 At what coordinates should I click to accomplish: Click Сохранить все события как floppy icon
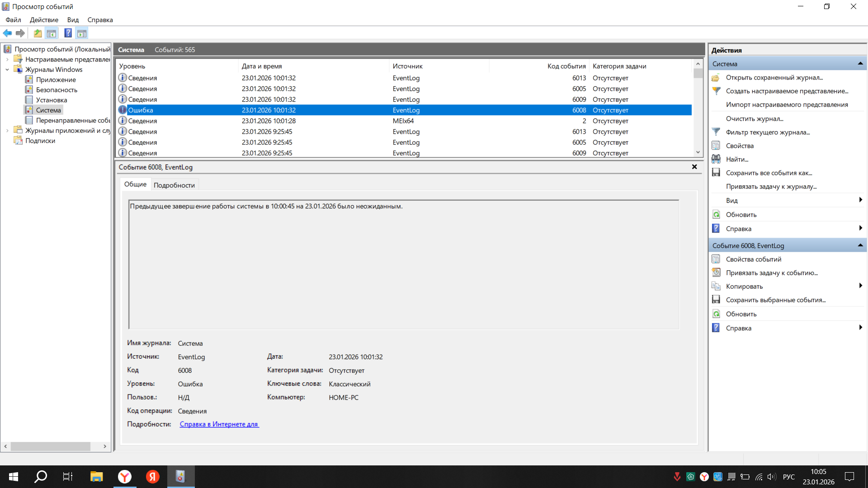[716, 173]
